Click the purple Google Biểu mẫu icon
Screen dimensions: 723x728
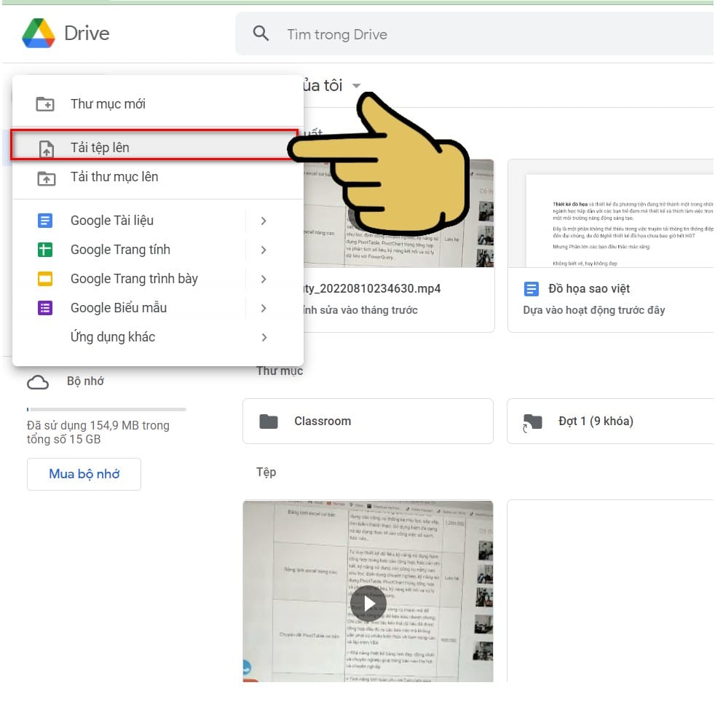(x=45, y=308)
